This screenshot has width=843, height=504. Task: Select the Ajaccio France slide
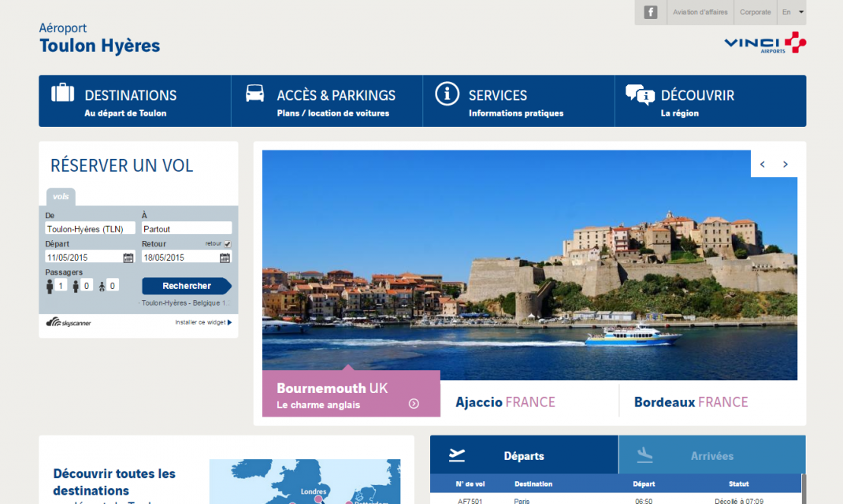pyautogui.click(x=505, y=402)
